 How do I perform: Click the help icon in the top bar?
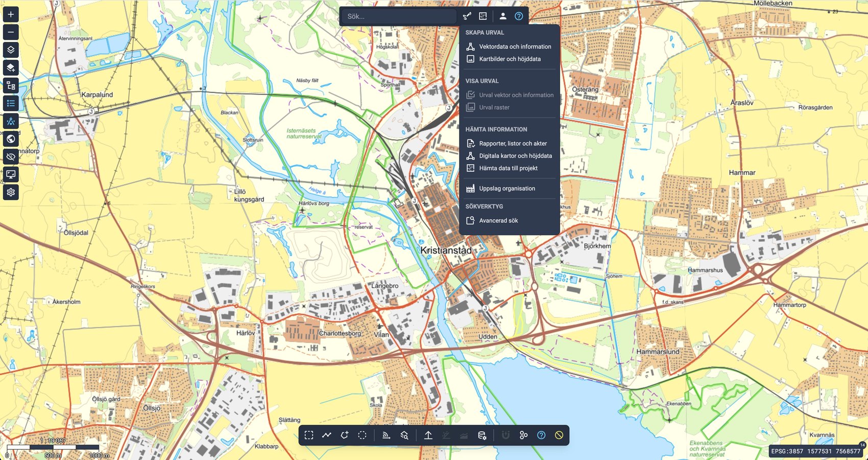click(x=519, y=16)
